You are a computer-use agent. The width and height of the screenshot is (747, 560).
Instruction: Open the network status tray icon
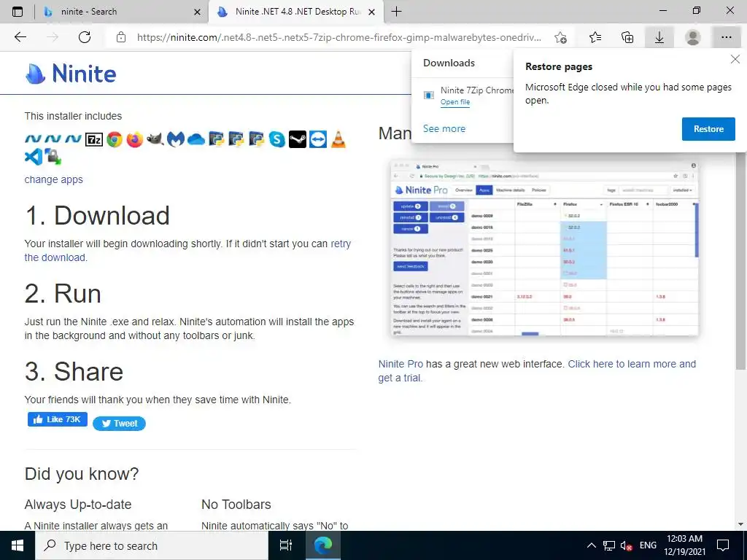click(609, 545)
